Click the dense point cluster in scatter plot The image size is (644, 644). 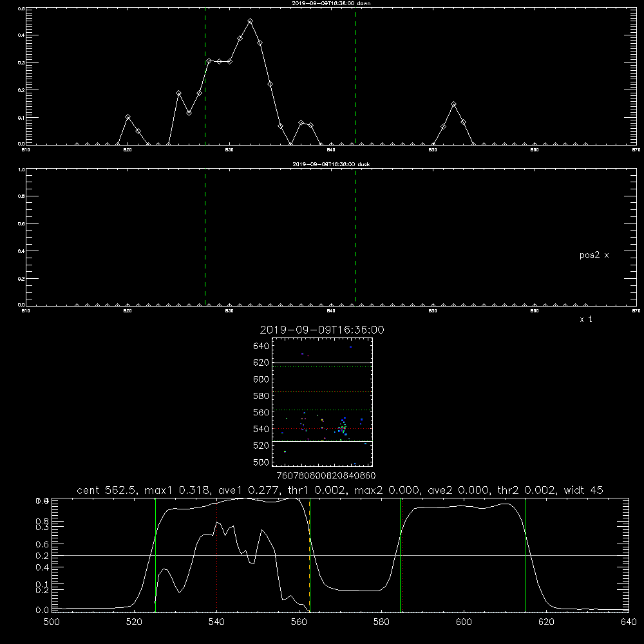click(x=343, y=428)
